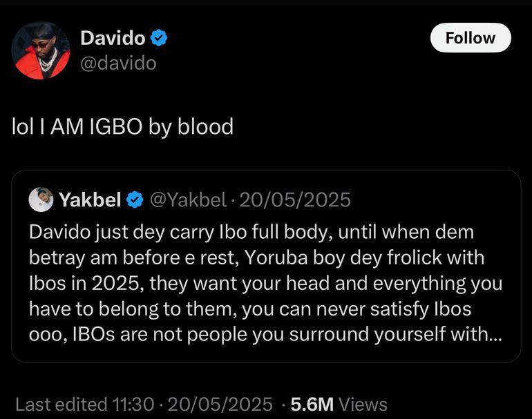Open the Davido display name link

point(113,39)
